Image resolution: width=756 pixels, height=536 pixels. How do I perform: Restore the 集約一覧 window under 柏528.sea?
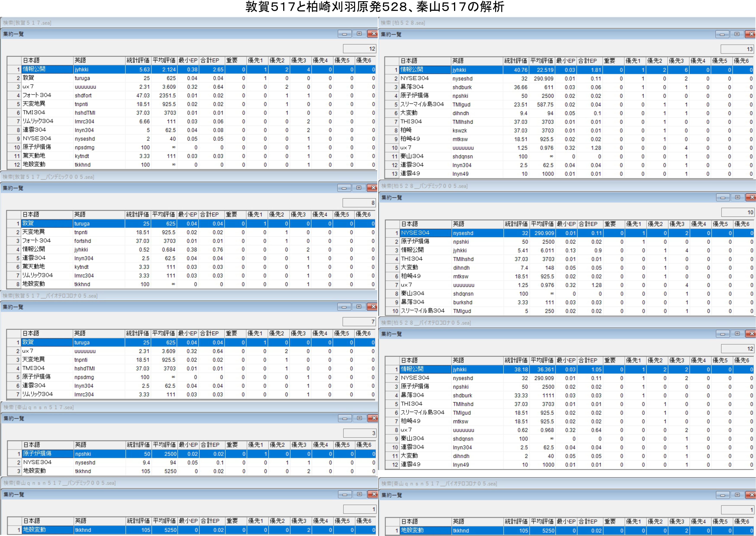pos(737,34)
